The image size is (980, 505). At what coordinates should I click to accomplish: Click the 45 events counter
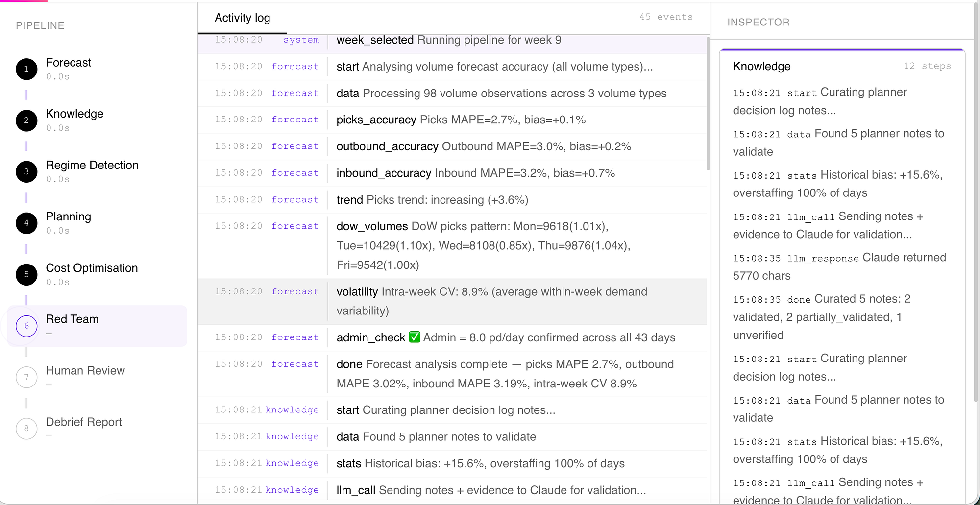click(666, 17)
